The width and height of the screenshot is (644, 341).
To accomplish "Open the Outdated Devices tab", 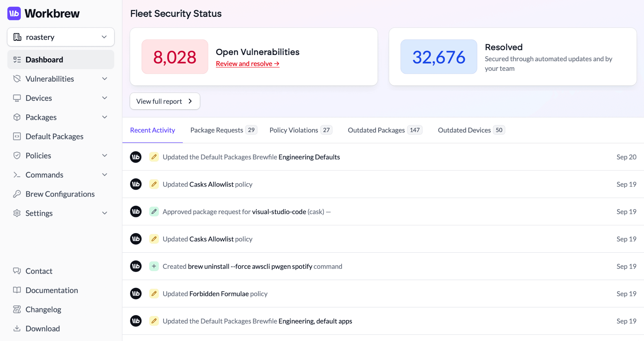I will pos(471,130).
